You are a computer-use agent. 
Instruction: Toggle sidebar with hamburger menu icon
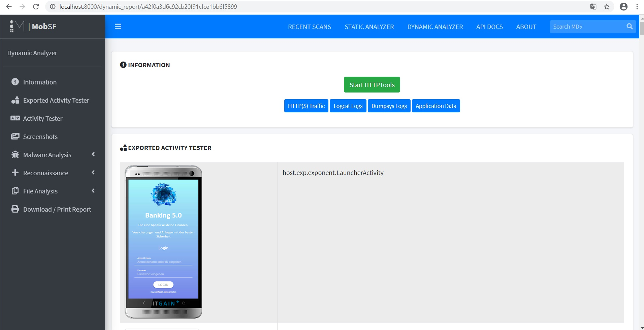(x=118, y=27)
